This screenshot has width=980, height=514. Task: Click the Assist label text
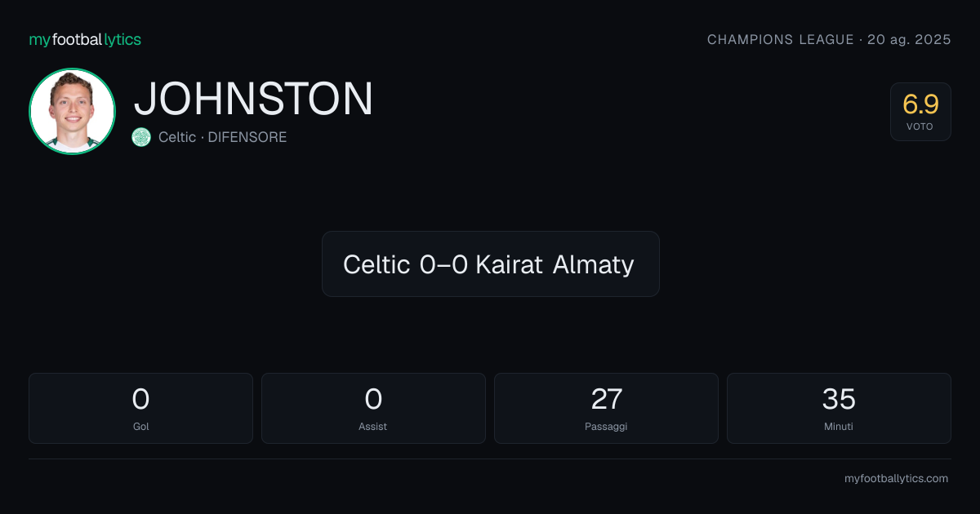(x=373, y=427)
